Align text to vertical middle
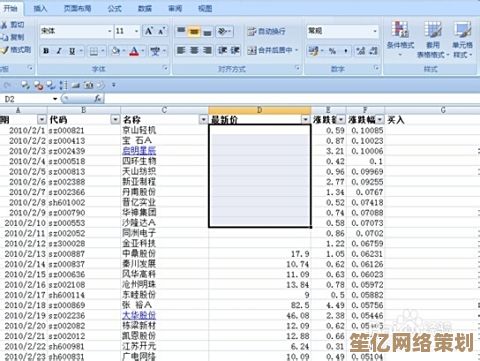The width and height of the screenshot is (480, 361). point(194,31)
